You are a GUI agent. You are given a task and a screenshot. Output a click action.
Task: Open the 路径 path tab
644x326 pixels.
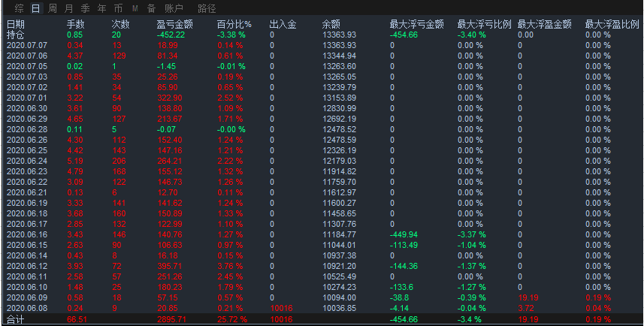(207, 8)
